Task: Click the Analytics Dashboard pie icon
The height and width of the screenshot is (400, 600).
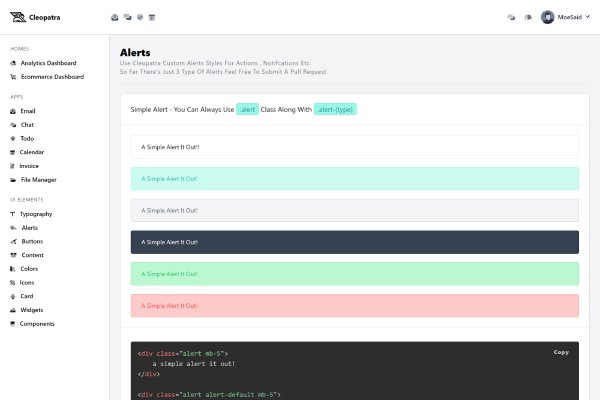Action: (13, 63)
